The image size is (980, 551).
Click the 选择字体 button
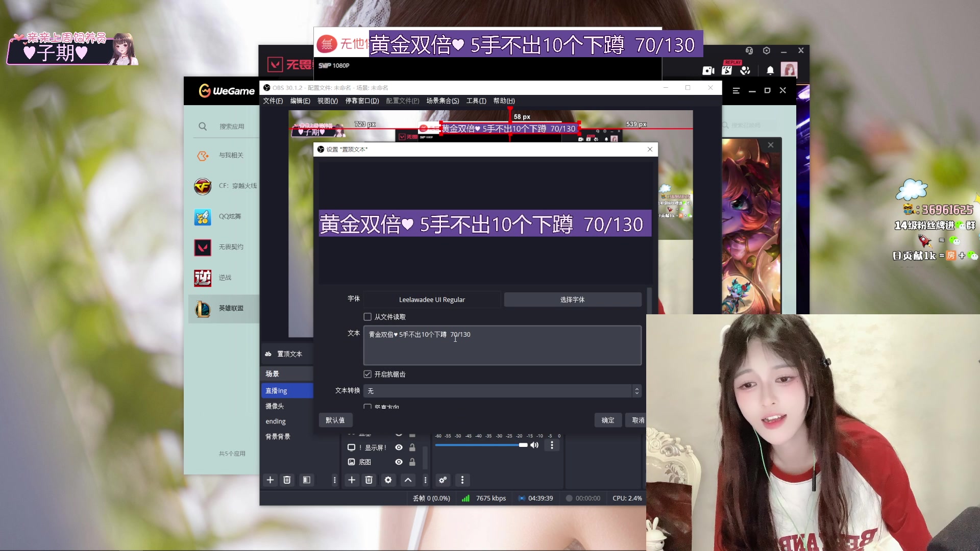point(573,299)
